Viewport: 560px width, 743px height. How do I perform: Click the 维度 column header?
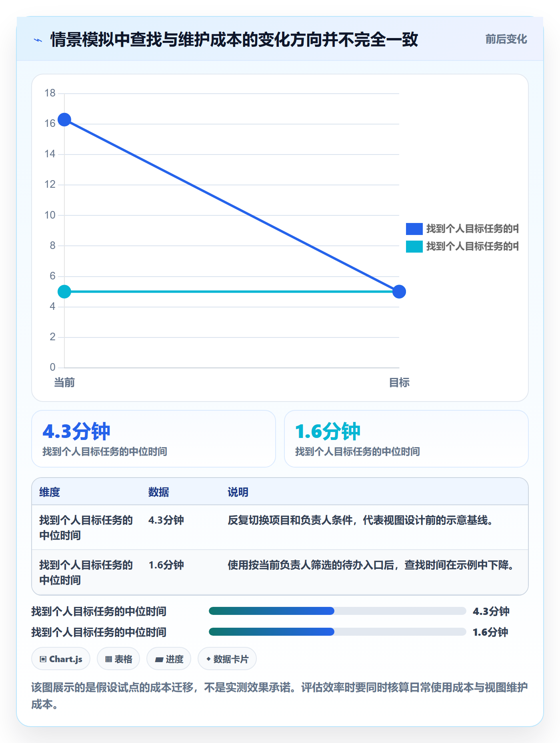(50, 492)
